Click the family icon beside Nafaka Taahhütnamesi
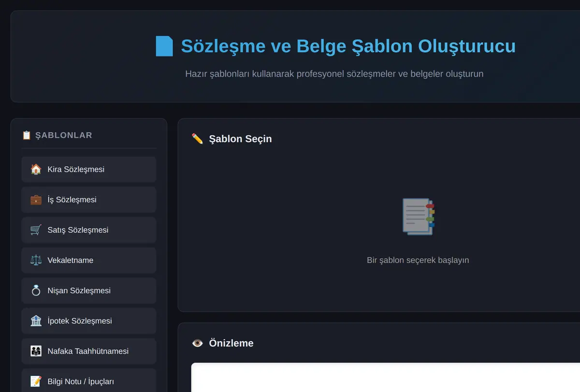This screenshot has height=392, width=580. 36,351
